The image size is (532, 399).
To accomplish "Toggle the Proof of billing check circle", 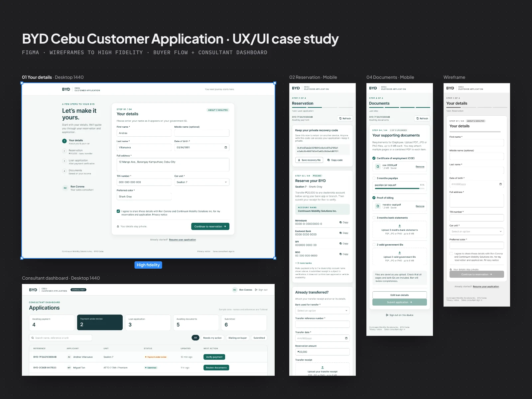I will pos(374,198).
